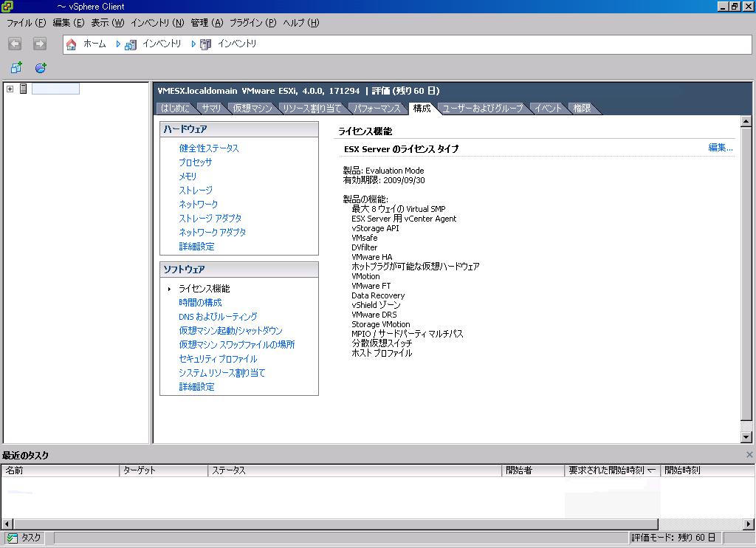The width and height of the screenshot is (756, 548).
Task: Open 健全性ステータス hardware link
Action: tap(209, 148)
